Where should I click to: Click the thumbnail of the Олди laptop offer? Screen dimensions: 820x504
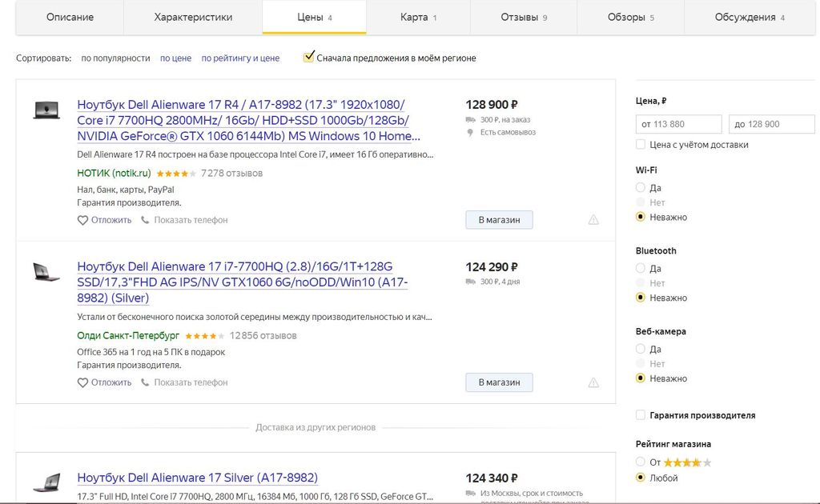tap(46, 272)
